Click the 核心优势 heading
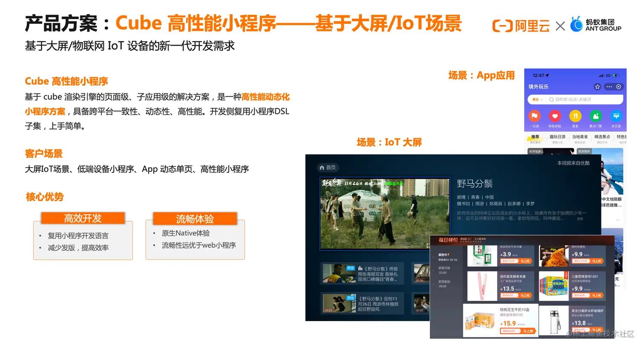This screenshot has width=644, height=348. pos(44,197)
